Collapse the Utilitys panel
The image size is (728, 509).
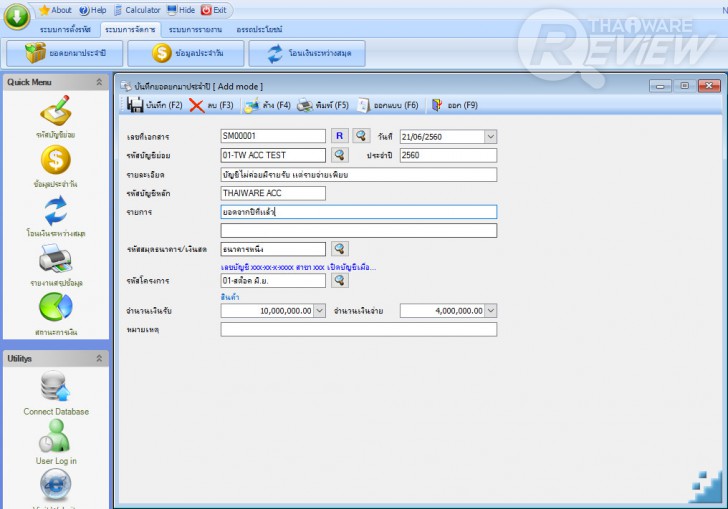click(99, 359)
